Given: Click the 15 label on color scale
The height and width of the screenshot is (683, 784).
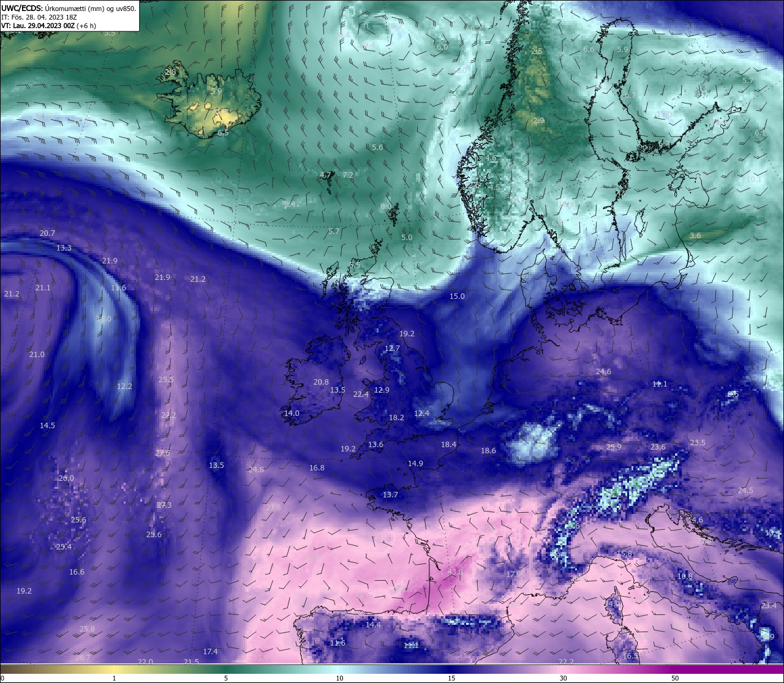Looking at the screenshot, I should click(x=451, y=678).
